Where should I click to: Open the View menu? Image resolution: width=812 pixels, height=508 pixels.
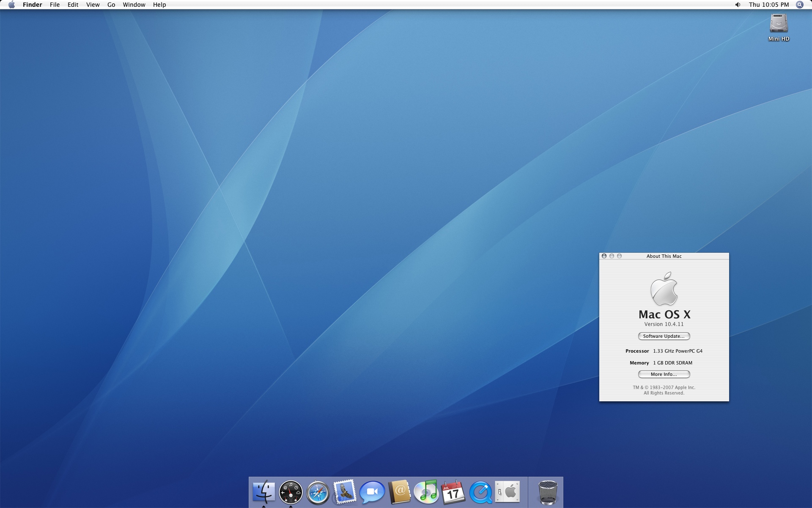pyautogui.click(x=93, y=5)
